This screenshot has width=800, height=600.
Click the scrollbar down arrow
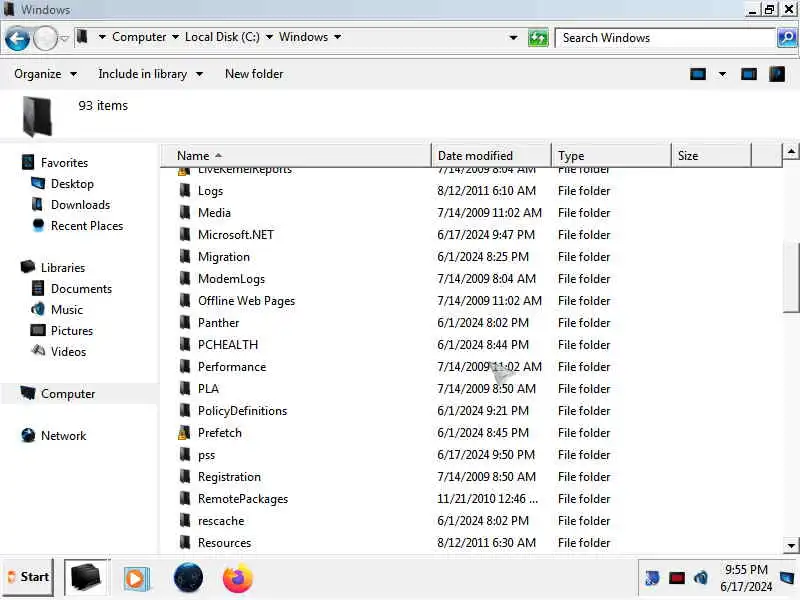tap(791, 545)
